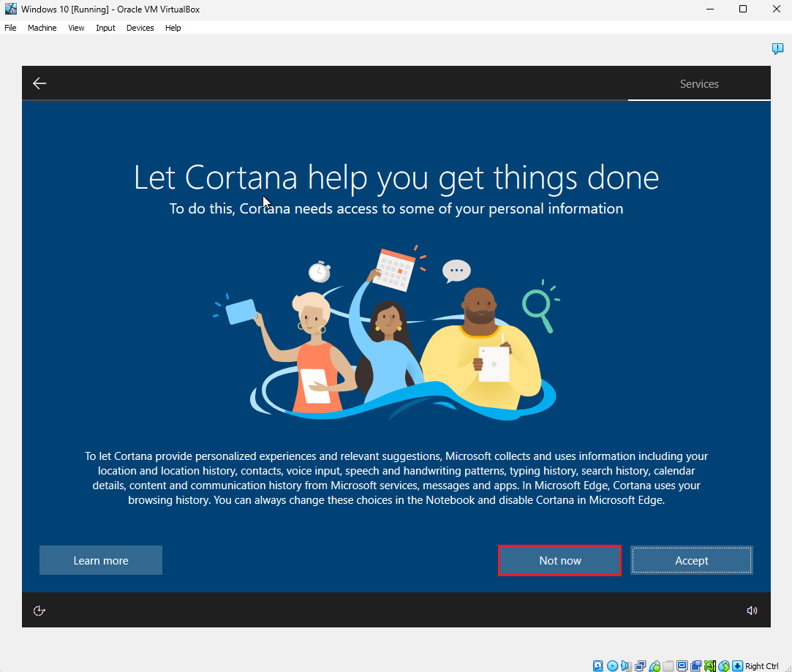Viewport: 792px width, 672px height.
Task: Click the display status icon
Action: [682, 666]
